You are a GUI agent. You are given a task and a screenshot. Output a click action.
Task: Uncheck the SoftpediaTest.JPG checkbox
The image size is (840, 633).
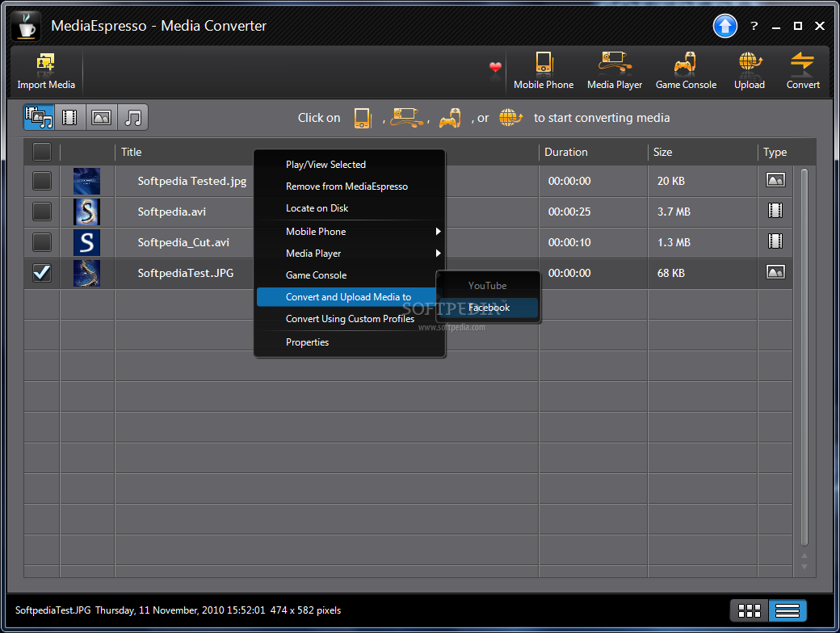click(42, 273)
